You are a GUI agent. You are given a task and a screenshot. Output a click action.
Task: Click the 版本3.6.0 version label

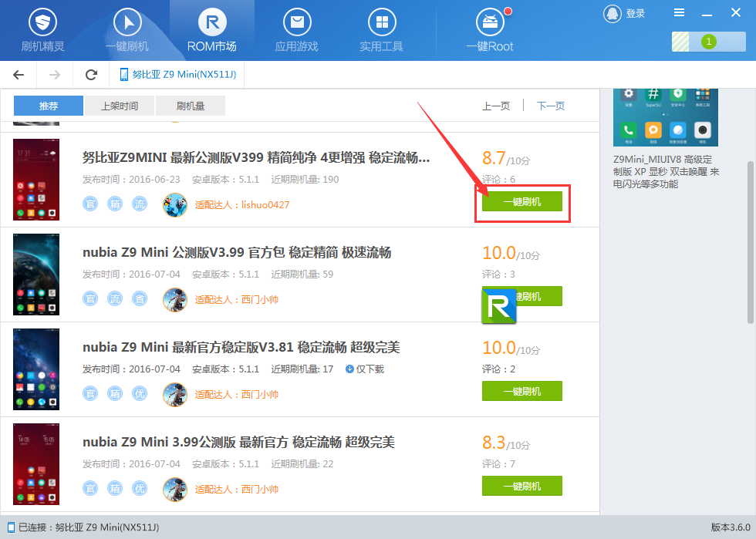(730, 527)
